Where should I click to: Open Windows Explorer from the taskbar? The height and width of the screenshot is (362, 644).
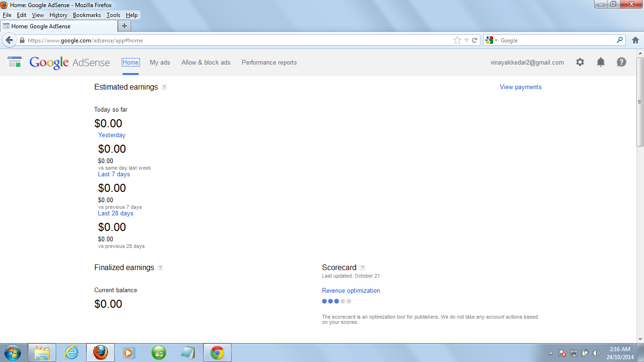pyautogui.click(x=42, y=353)
